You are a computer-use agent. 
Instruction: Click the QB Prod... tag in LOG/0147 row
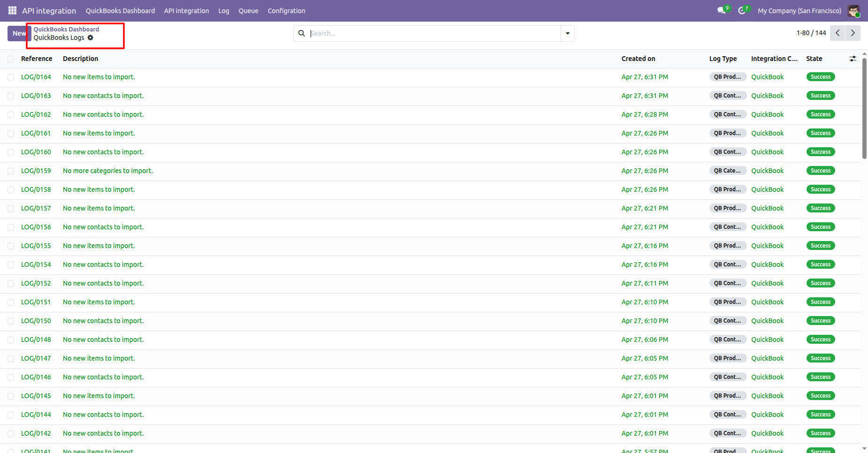(728, 358)
